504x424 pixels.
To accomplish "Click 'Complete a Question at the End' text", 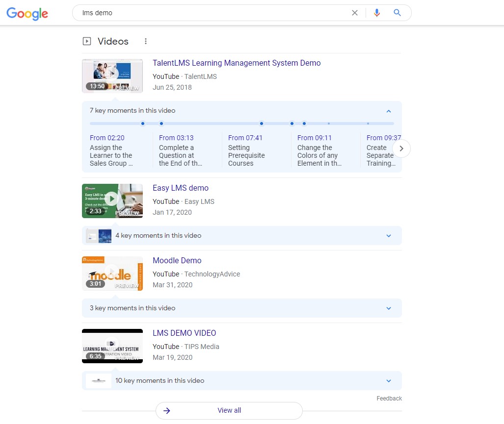I will click(x=181, y=155).
